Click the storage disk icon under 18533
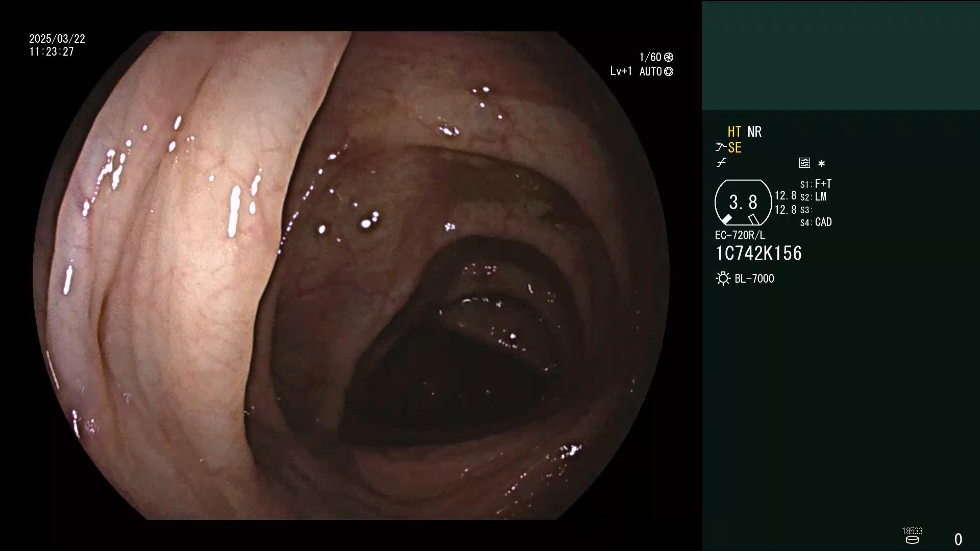This screenshot has height=551, width=980. coord(912,540)
